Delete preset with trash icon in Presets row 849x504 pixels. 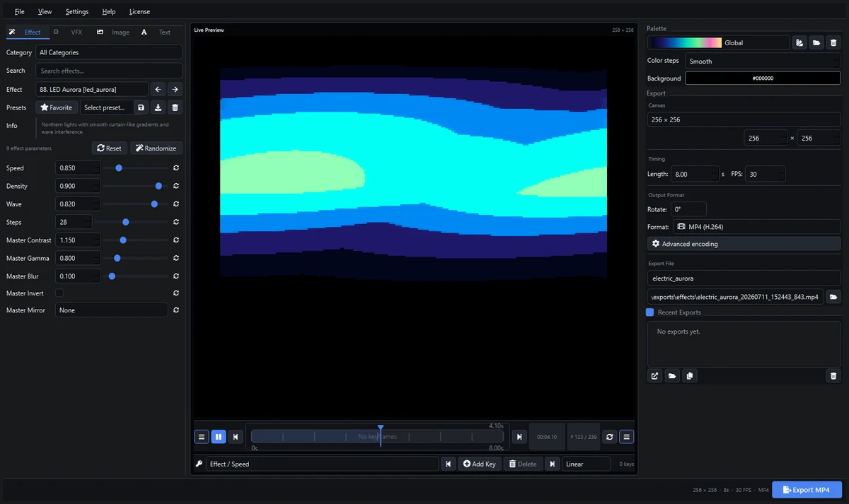pyautogui.click(x=175, y=107)
